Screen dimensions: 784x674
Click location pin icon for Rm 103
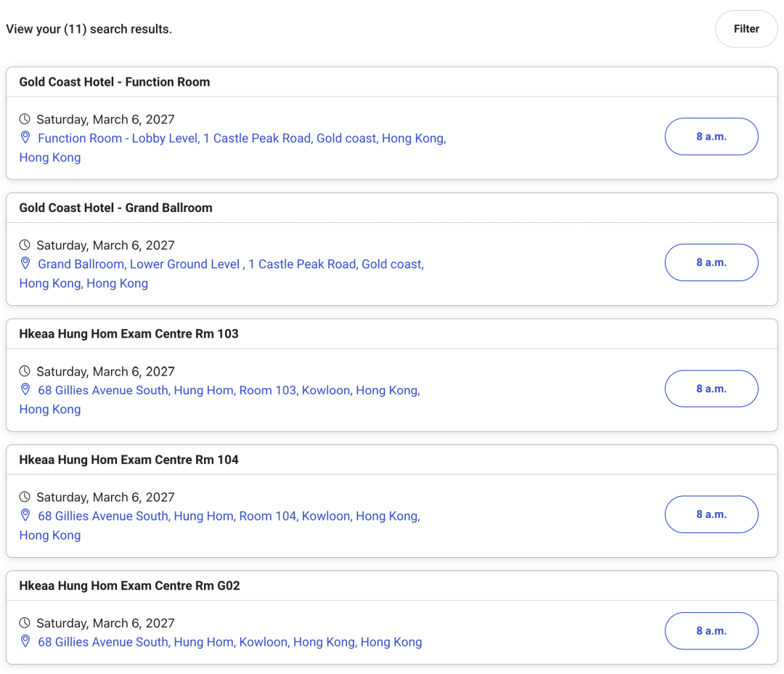pyautogui.click(x=25, y=389)
